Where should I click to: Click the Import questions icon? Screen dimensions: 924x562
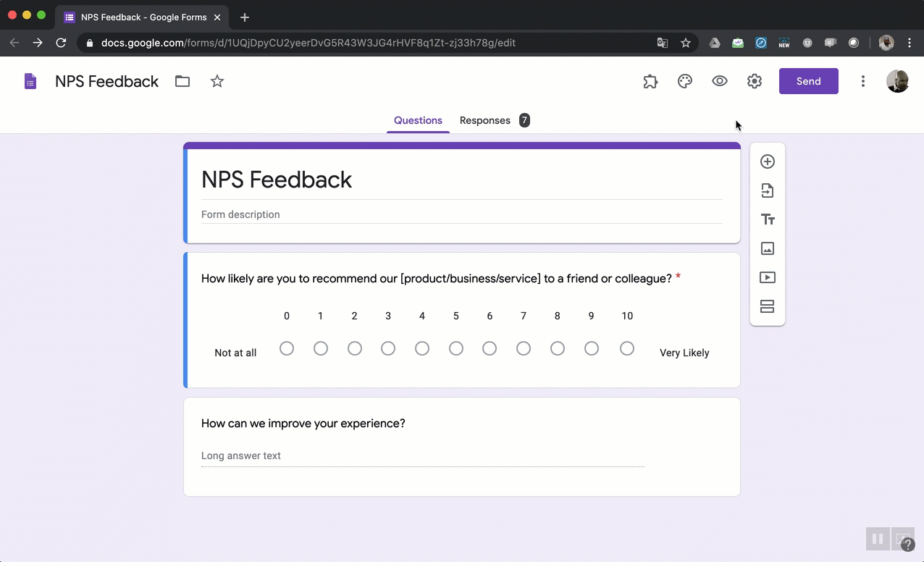tap(768, 190)
